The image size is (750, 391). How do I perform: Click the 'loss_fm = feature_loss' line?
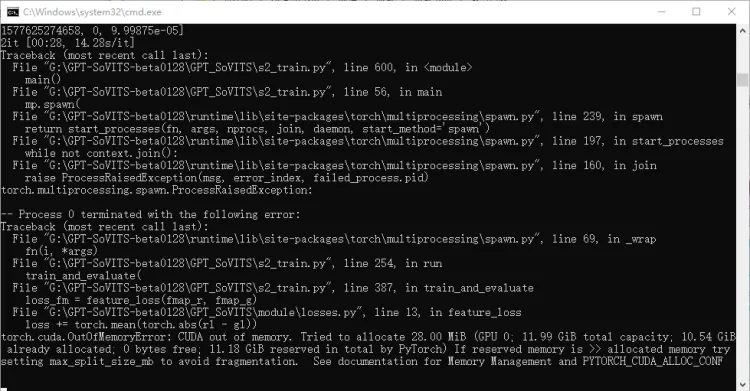coord(141,300)
